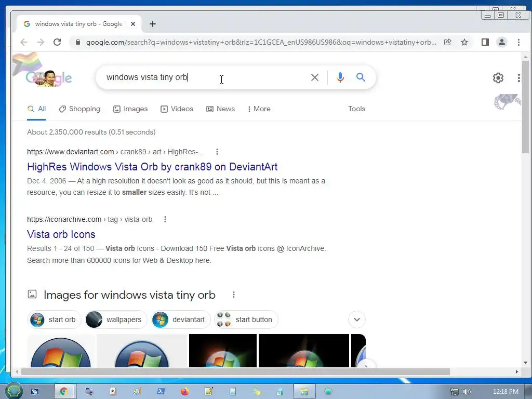This screenshot has height=399, width=532.
Task: Open search Tools options
Action: click(x=356, y=109)
